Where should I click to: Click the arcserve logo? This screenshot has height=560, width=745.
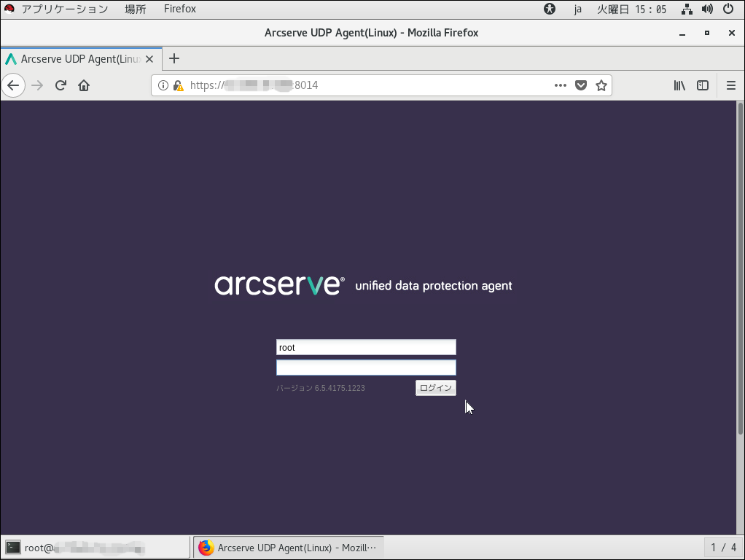[279, 285]
